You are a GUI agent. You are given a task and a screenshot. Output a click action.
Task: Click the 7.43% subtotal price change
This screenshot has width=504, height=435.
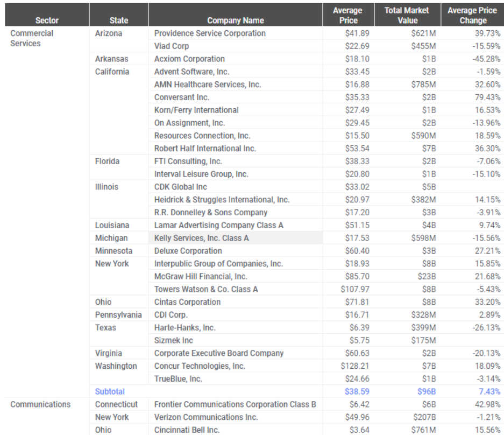489,391
